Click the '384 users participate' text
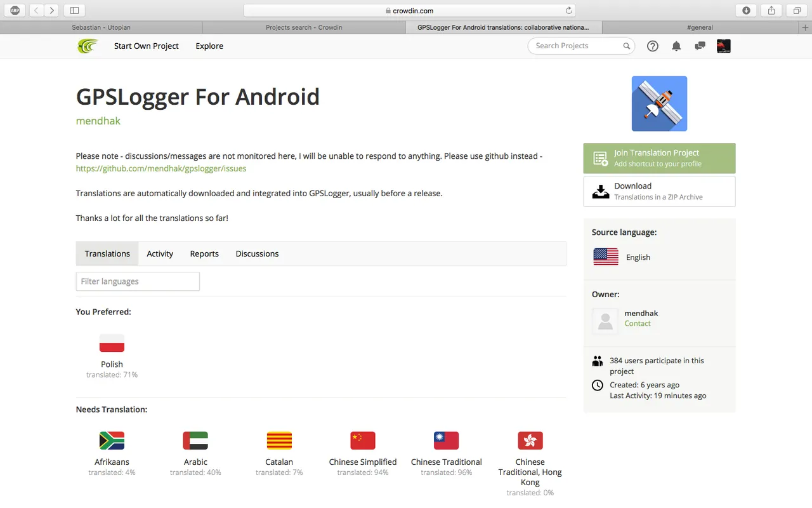Screen dimensions: 812x508 point(657,366)
